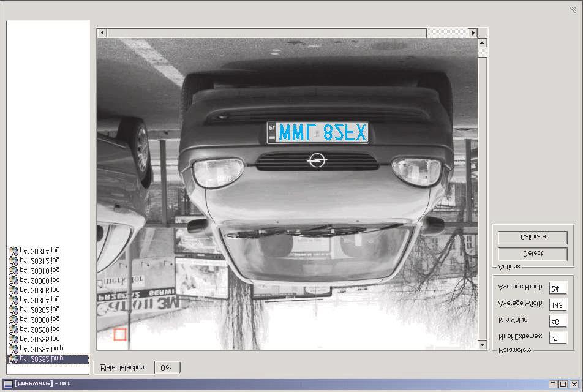Focus the Nr of Extremes field
The width and height of the screenshot is (583, 392).
(558, 337)
